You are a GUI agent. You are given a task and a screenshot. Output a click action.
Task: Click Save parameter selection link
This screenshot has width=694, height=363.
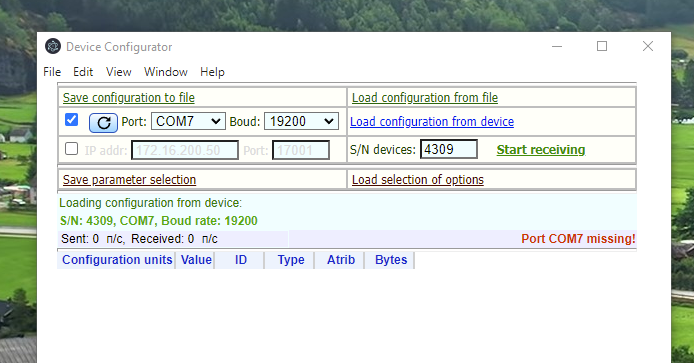pyautogui.click(x=129, y=179)
